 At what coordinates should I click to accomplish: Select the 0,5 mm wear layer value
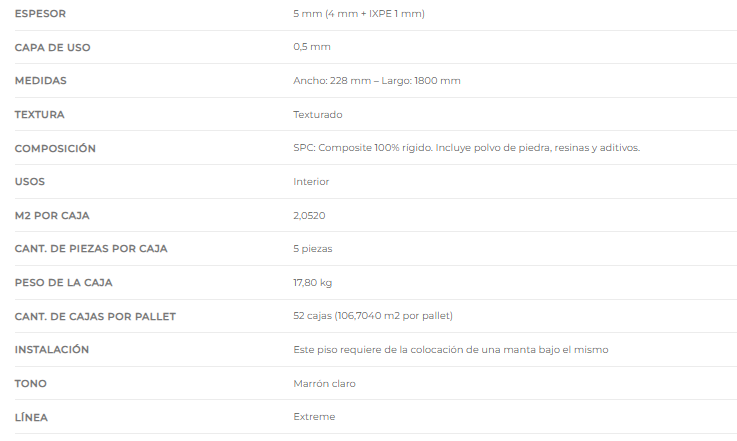point(312,47)
